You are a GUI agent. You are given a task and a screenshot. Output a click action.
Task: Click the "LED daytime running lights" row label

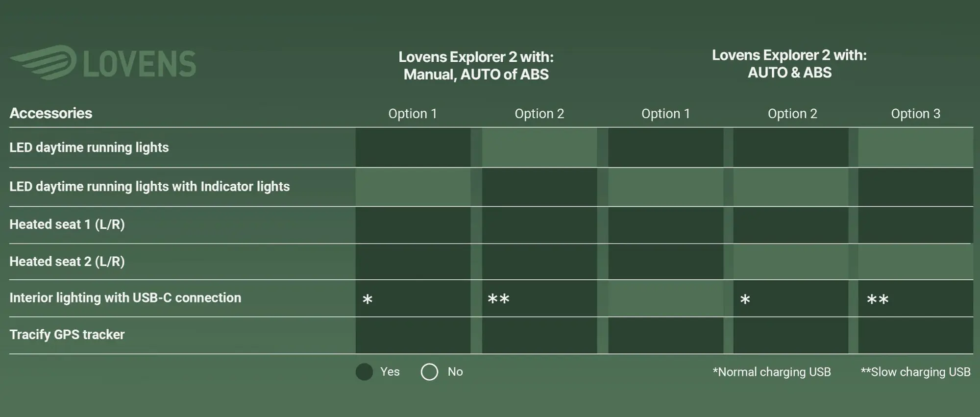[89, 147]
